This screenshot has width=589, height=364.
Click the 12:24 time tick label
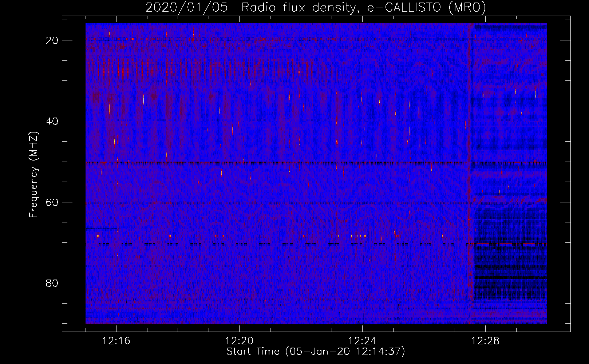coord(362,341)
